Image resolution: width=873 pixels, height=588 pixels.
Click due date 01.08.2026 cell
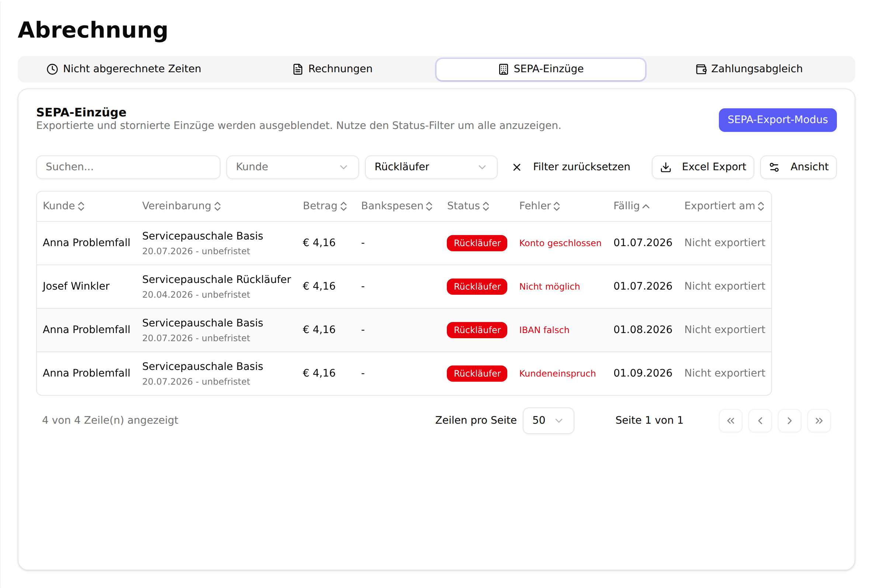click(x=643, y=330)
